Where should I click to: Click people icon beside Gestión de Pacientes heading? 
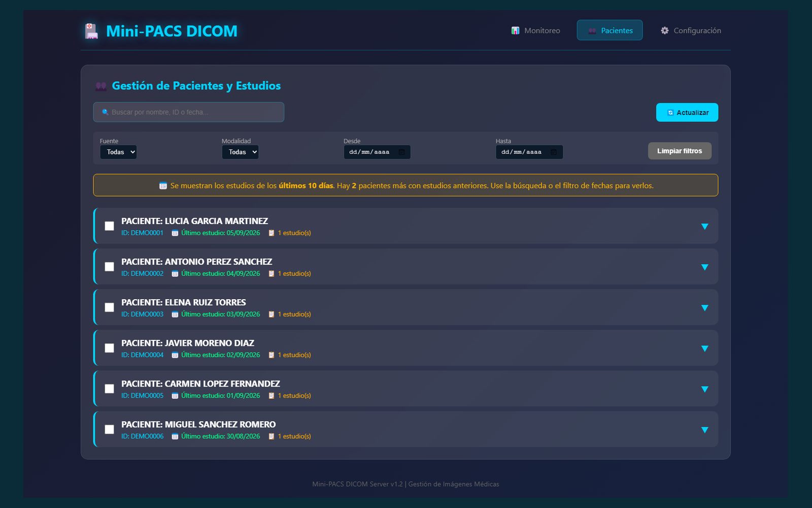click(101, 86)
